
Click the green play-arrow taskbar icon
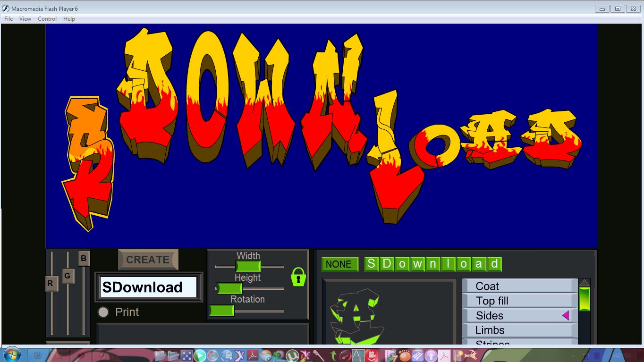[199, 355]
